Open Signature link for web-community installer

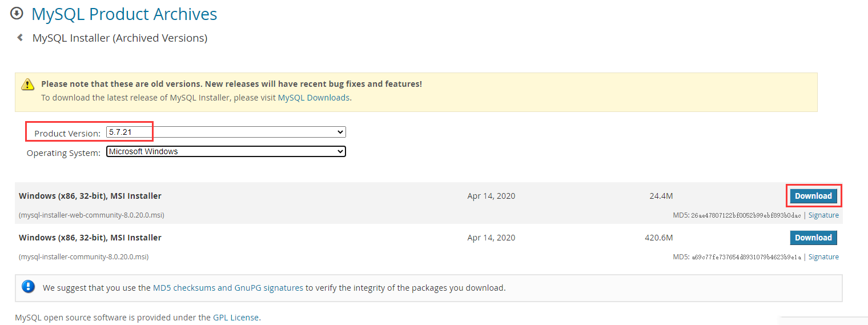tap(823, 215)
